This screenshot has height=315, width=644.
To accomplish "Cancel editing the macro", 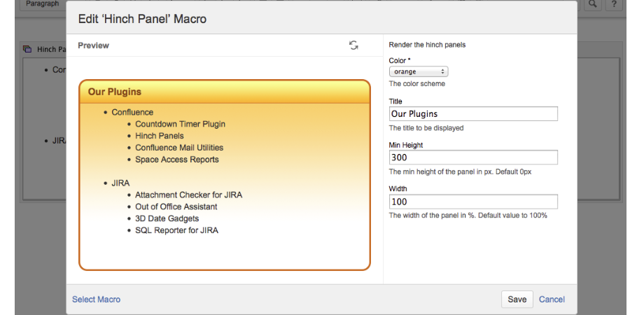I will [552, 300].
